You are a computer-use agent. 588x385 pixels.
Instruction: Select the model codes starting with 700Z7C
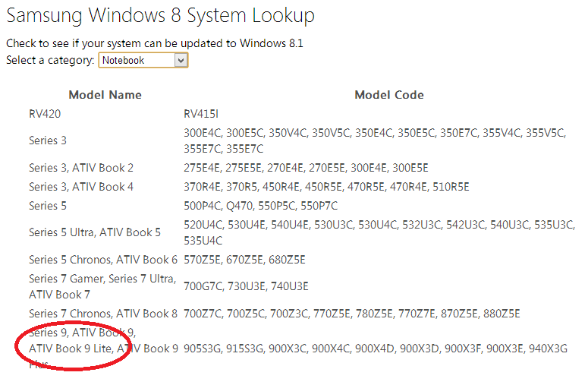[352, 314]
